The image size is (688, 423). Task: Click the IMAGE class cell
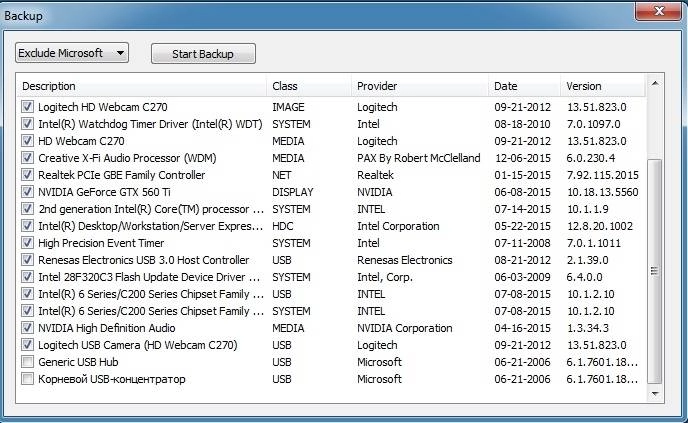coord(288,107)
